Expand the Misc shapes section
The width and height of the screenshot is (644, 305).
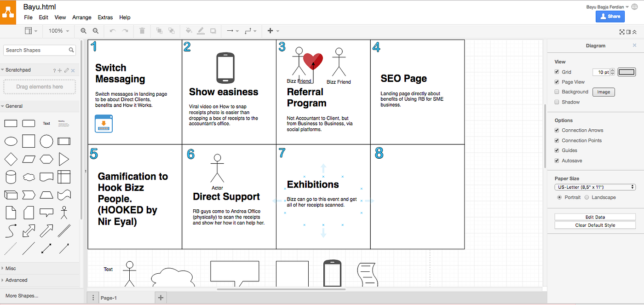(40, 268)
